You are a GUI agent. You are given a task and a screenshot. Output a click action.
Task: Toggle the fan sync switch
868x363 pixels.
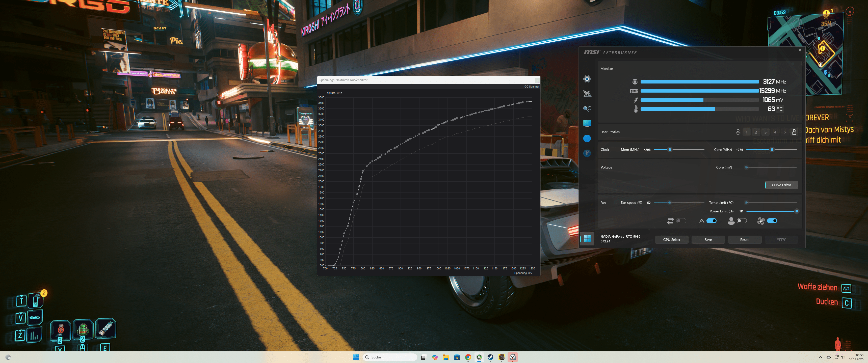[772, 221]
